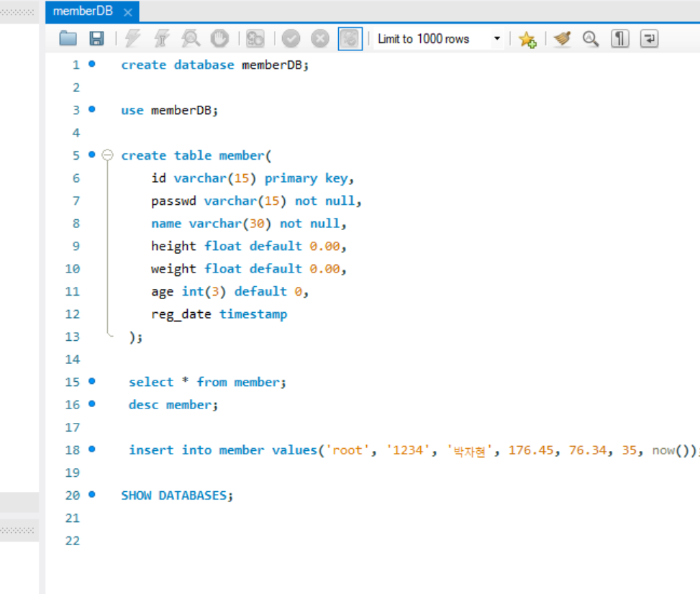
Task: Save snippet using the star-plus icon
Action: coord(527,40)
